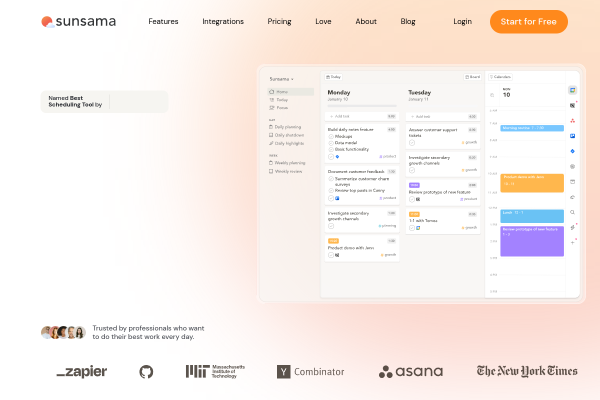Image resolution: width=600 pixels, height=400 pixels.
Task: Check off the Data model subtask
Action: (331, 143)
